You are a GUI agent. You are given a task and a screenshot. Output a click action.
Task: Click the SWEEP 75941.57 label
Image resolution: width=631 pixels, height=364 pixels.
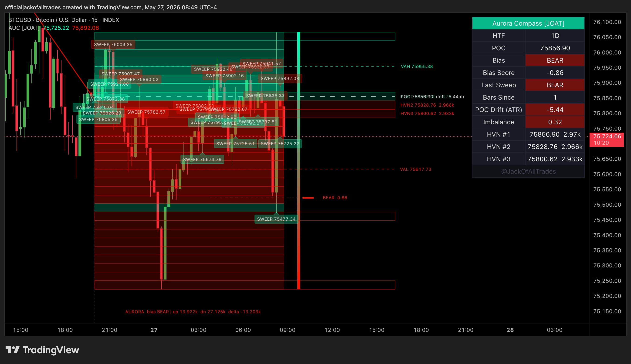pos(262,64)
